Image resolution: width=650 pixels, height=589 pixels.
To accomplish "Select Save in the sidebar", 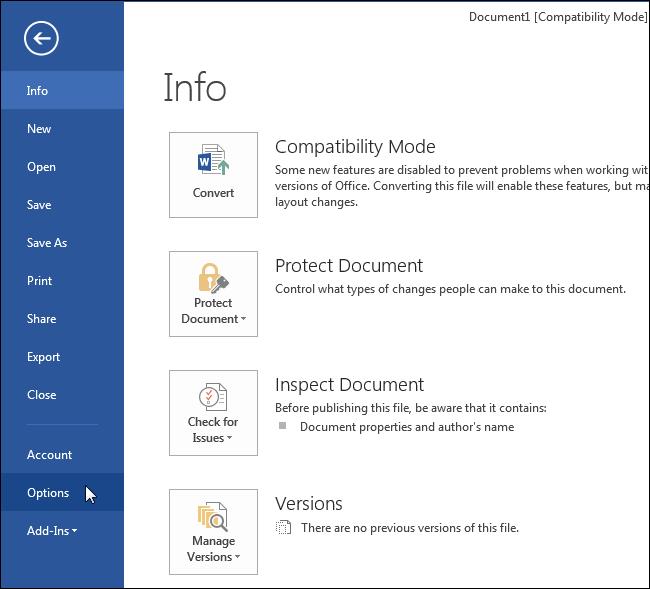I will tap(62, 205).
